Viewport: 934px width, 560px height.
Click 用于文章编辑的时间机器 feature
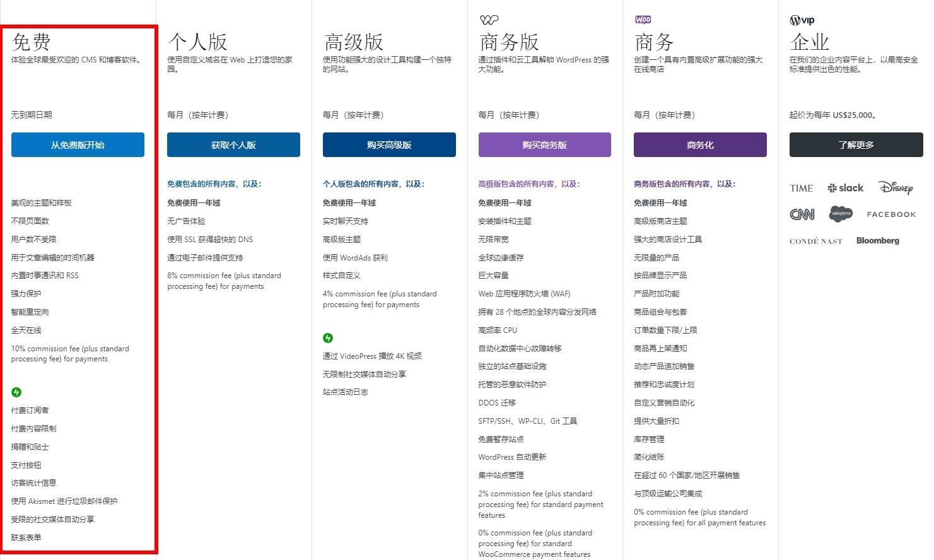click(53, 257)
